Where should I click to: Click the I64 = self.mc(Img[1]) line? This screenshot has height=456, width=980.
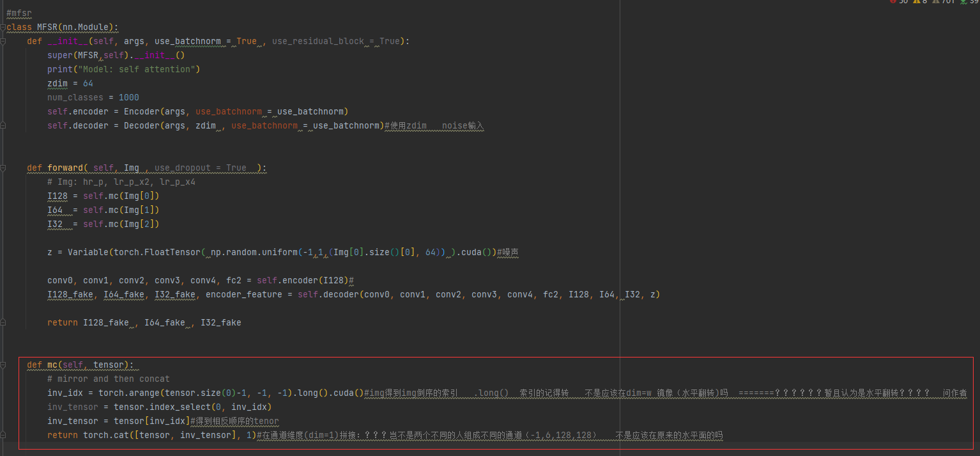(103, 210)
